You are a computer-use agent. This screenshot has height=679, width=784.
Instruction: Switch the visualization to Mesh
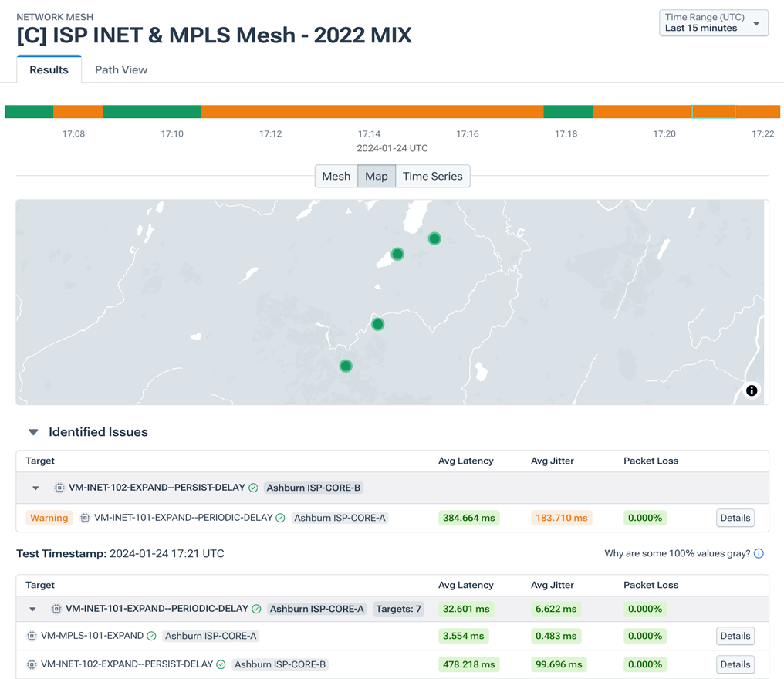click(x=336, y=176)
